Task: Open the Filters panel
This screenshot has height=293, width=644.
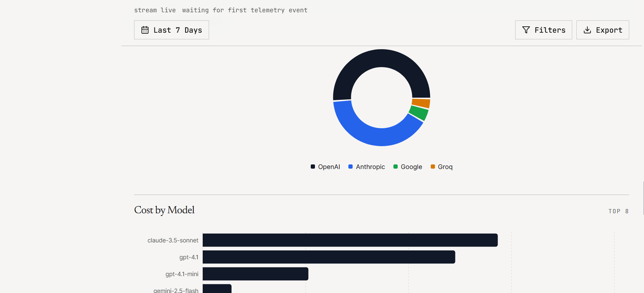Action: (543, 30)
